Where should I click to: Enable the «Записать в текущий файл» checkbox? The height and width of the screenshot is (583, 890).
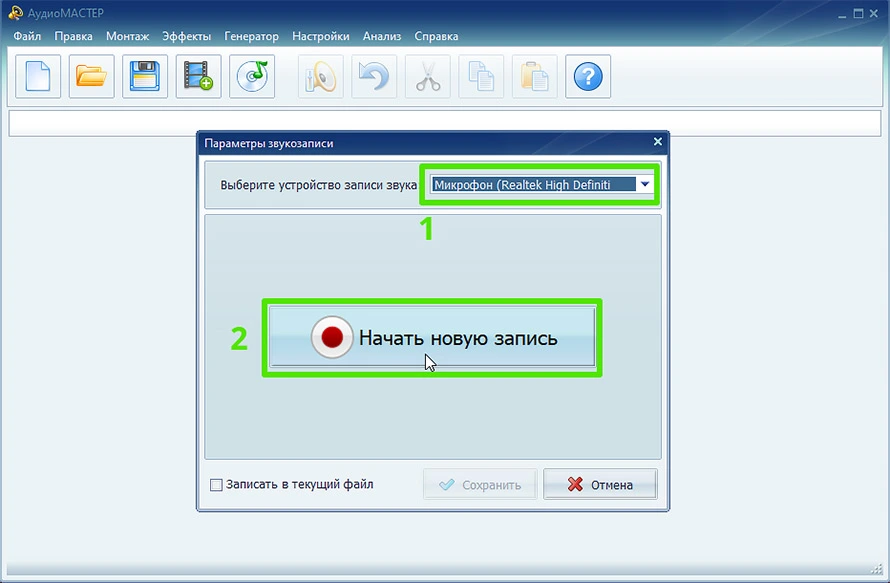coord(216,485)
